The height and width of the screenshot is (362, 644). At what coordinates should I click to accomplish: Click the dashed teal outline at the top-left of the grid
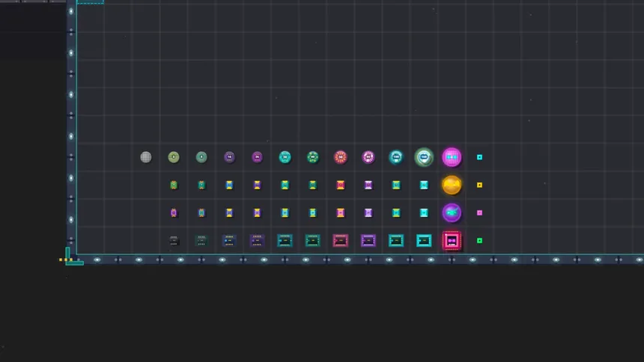point(90,2)
